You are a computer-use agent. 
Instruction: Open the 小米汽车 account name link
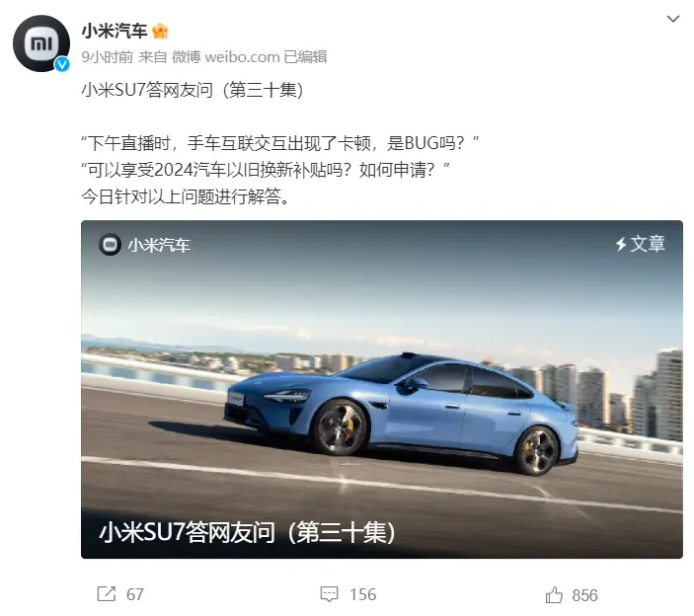115,31
